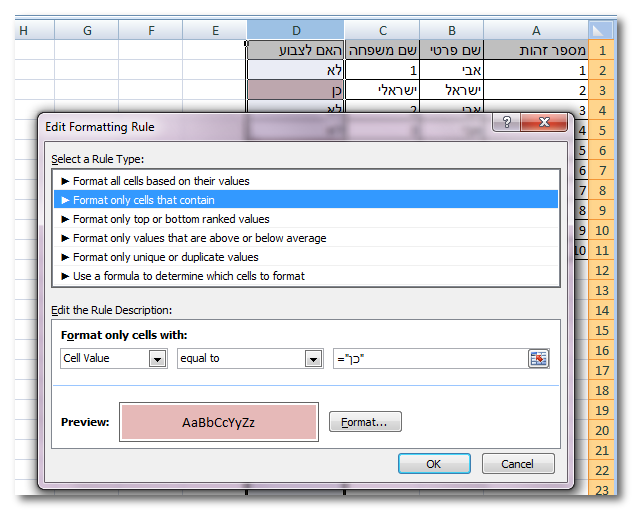Click the Select All corner of the sheet
Viewport: 632px width, 510px height.
click(601, 31)
